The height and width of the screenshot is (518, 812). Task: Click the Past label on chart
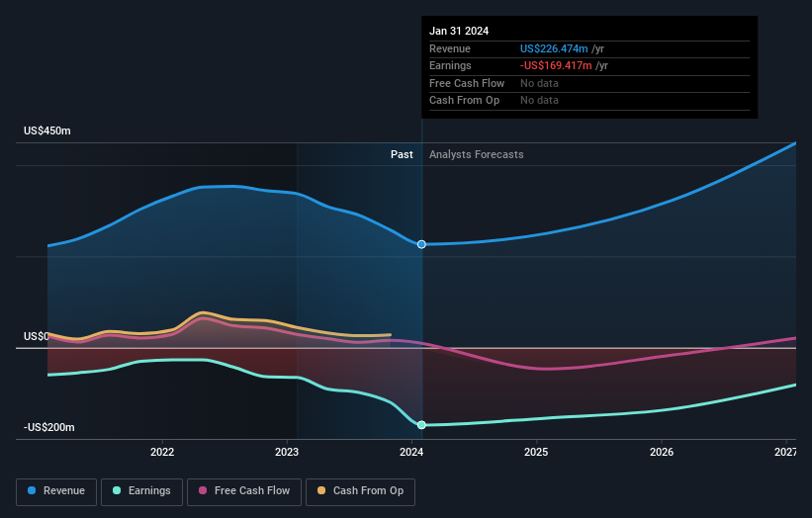(402, 154)
